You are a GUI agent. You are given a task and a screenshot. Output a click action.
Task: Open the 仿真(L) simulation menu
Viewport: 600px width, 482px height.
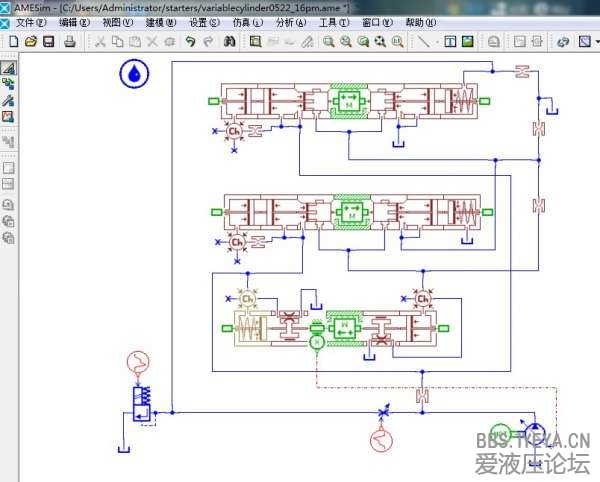[x=248, y=22]
